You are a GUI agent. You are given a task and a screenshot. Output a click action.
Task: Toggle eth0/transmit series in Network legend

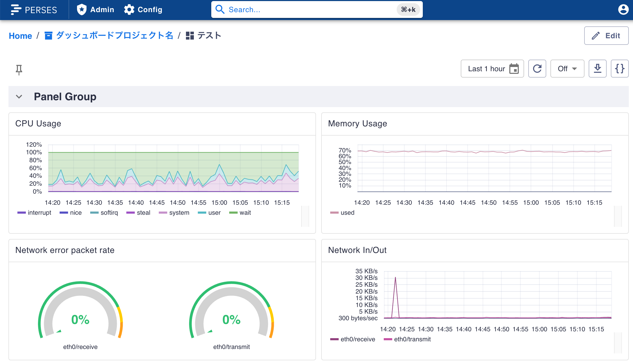click(412, 339)
